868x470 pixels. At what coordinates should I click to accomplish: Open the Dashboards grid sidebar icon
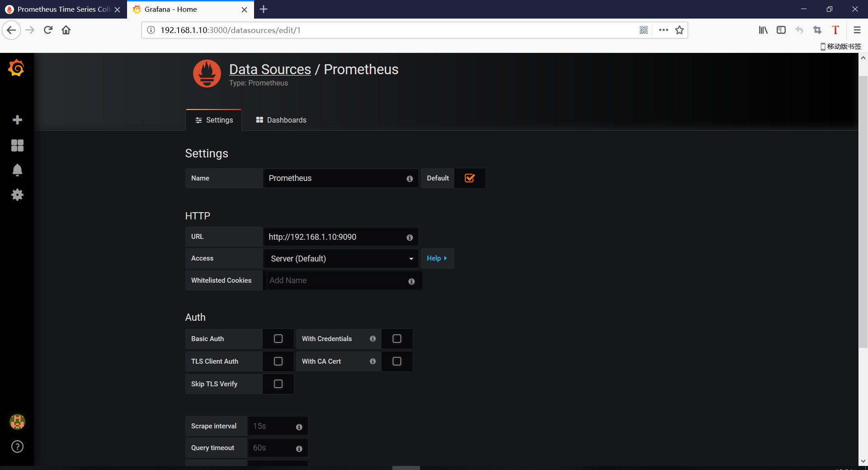point(17,145)
